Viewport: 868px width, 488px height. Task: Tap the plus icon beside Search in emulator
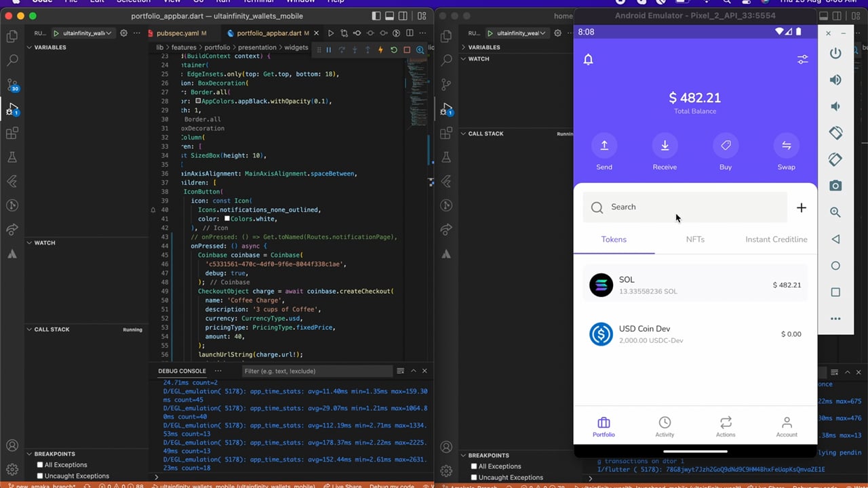802,207
